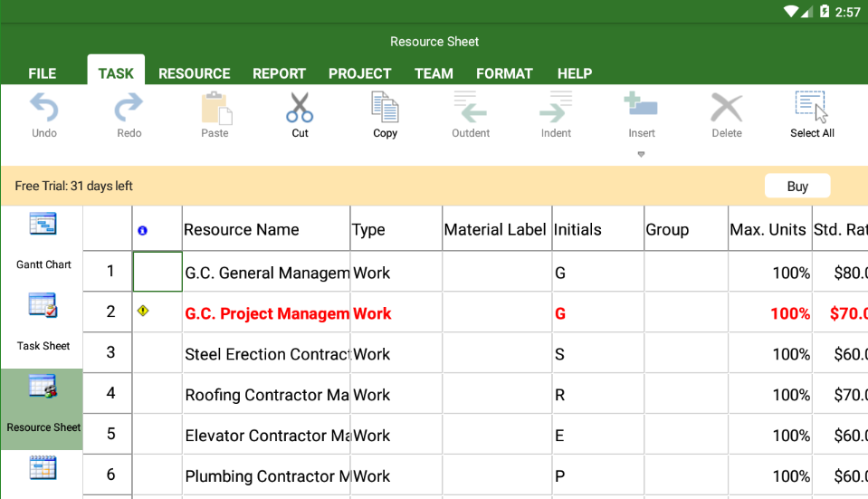The height and width of the screenshot is (499, 868).
Task: Click the initials cell showing E
Action: click(598, 434)
